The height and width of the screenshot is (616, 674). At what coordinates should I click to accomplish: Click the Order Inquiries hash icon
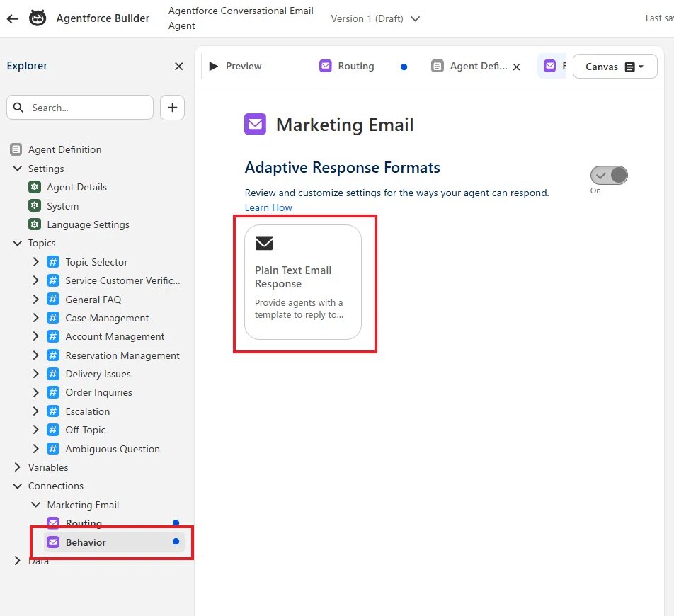click(x=53, y=392)
